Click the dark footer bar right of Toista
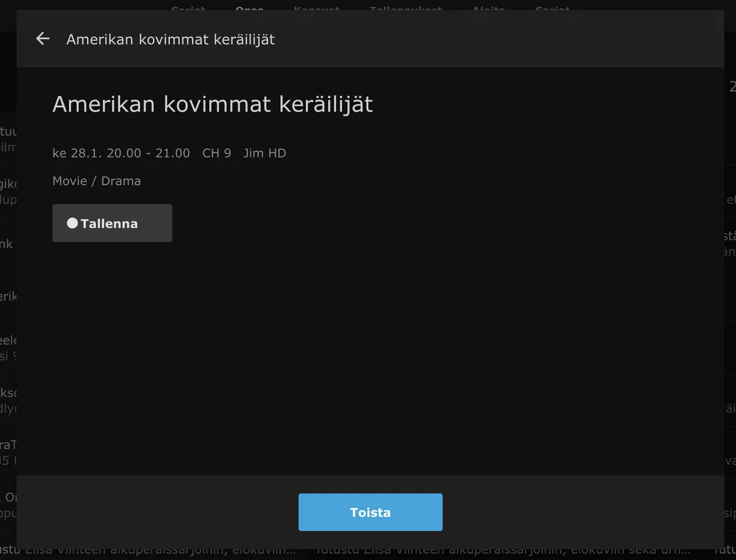The width and height of the screenshot is (736, 560). (583, 512)
